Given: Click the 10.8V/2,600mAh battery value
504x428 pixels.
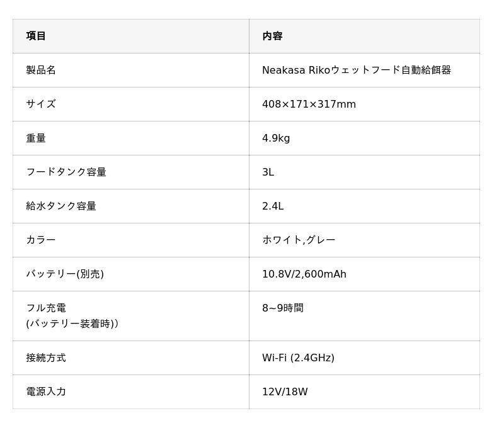Looking at the screenshot, I should point(304,274).
